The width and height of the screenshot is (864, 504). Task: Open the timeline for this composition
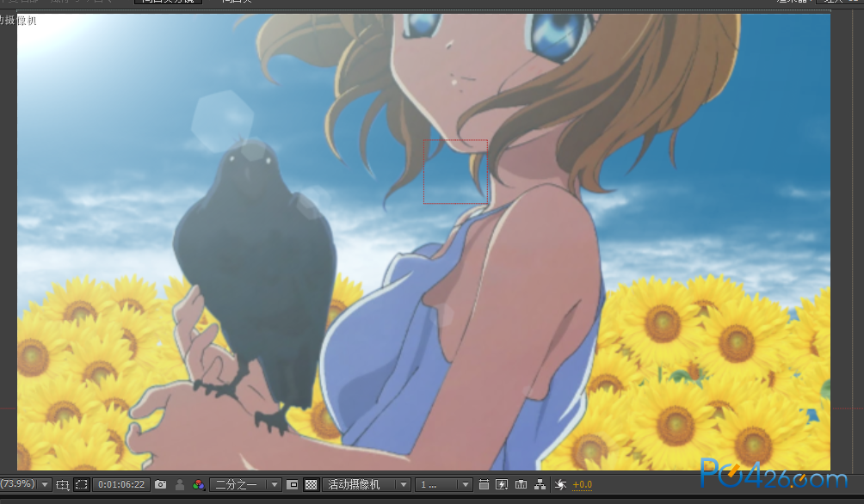pos(521,485)
